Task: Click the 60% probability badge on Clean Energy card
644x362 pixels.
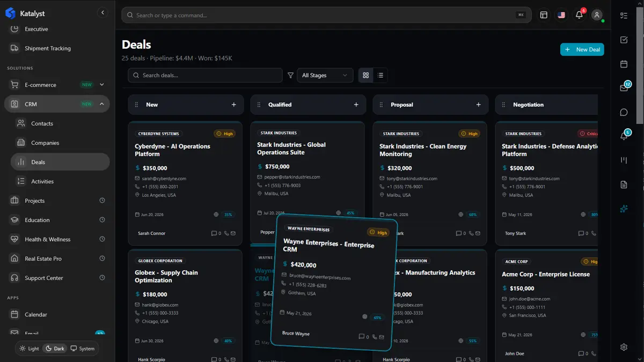Action: (x=473, y=215)
